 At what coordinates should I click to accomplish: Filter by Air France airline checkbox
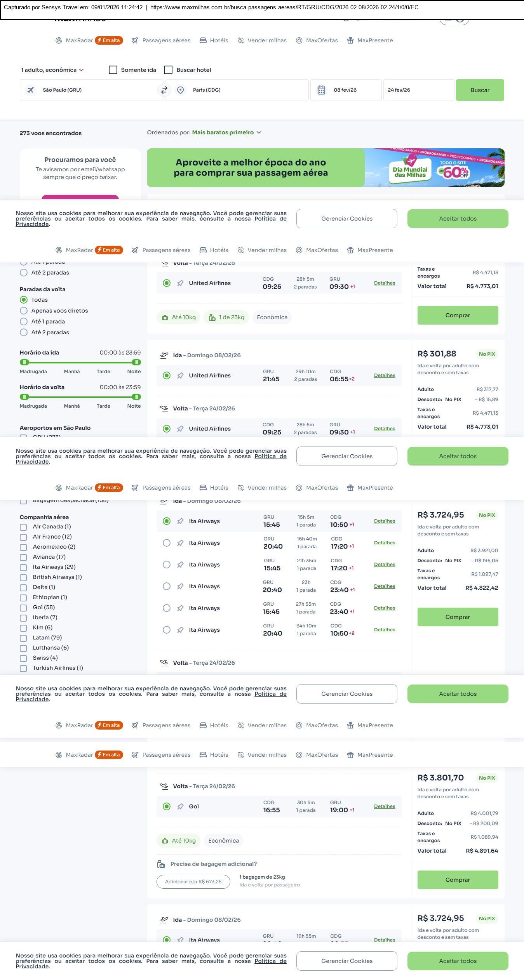(x=23, y=537)
